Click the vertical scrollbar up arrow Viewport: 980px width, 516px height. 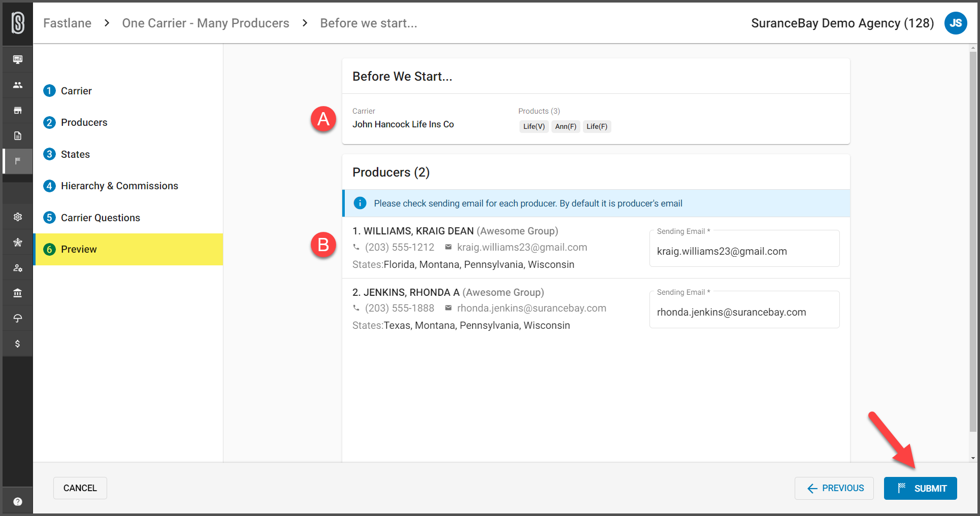click(x=973, y=48)
